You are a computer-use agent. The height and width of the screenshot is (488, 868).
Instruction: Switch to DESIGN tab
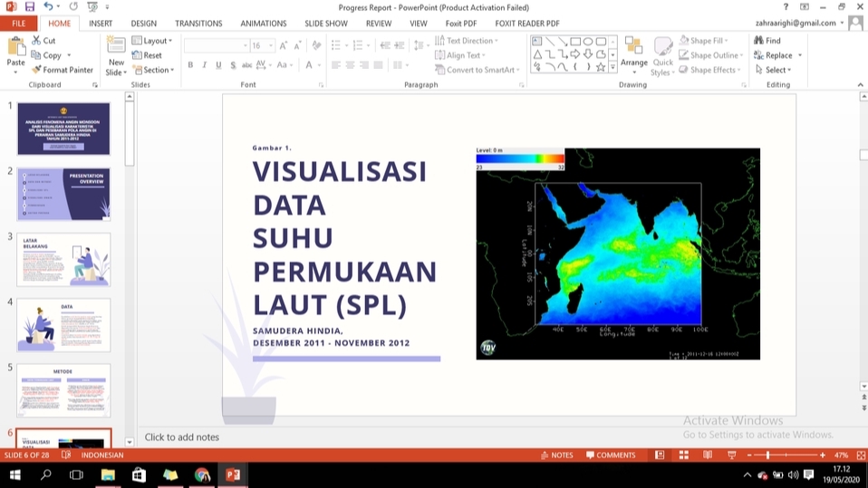click(143, 24)
